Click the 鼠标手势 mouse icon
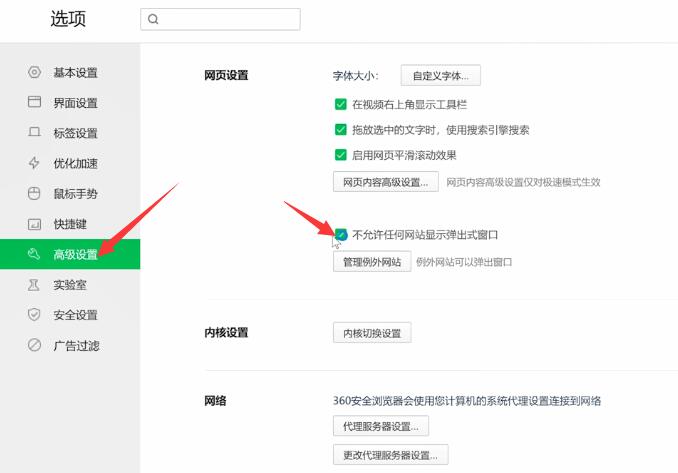This screenshot has height=473, width=678. (34, 193)
